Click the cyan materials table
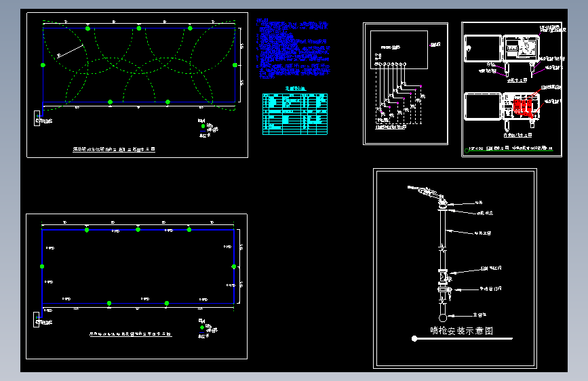This screenshot has width=588, height=381. tap(295, 114)
